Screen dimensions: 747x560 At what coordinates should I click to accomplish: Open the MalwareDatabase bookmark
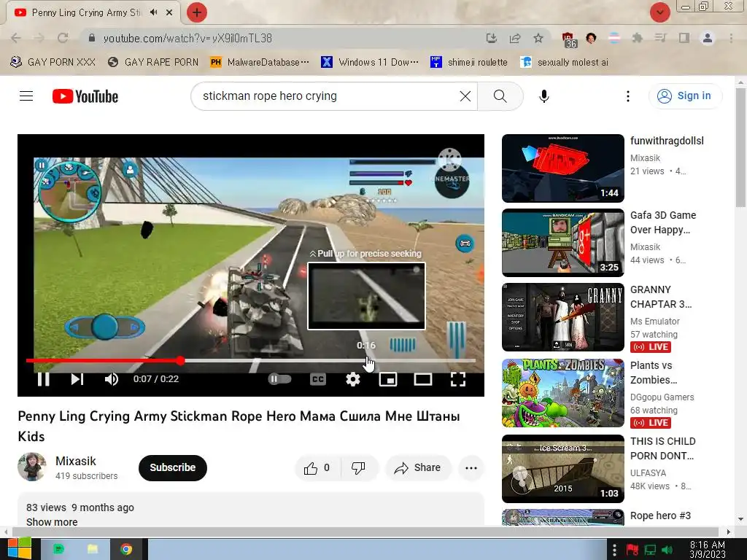point(260,62)
